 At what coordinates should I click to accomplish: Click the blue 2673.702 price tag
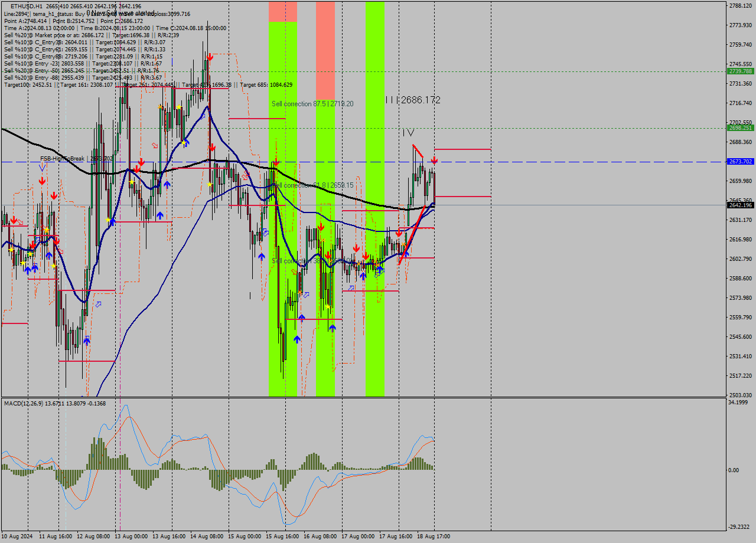741,161
